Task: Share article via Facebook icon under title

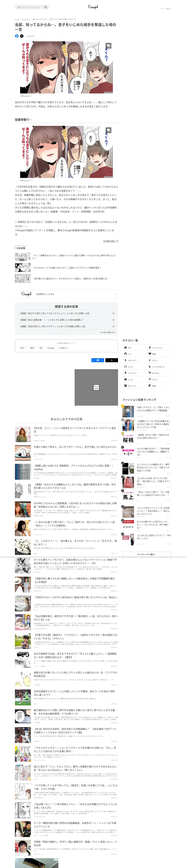Action: [17, 36]
